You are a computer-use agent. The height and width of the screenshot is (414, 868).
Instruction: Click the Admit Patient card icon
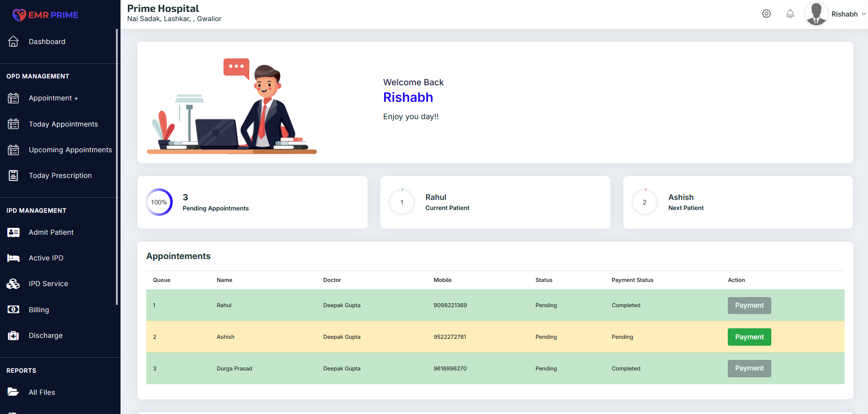13,232
